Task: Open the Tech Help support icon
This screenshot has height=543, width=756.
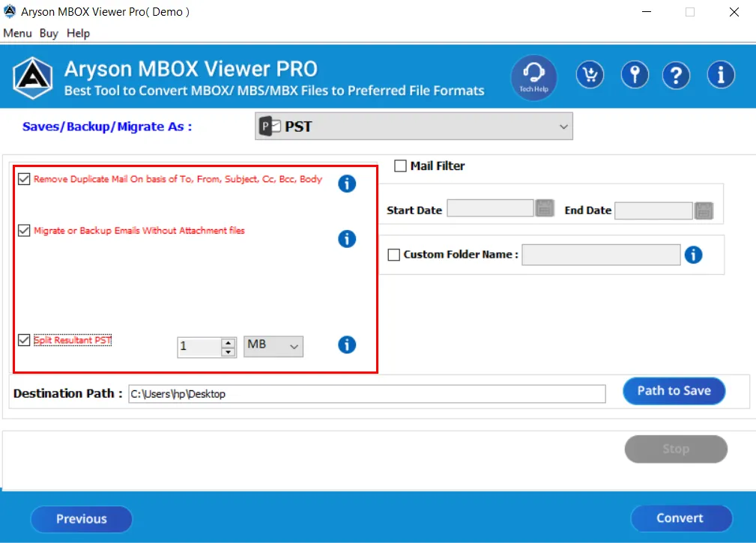Action: click(x=533, y=77)
